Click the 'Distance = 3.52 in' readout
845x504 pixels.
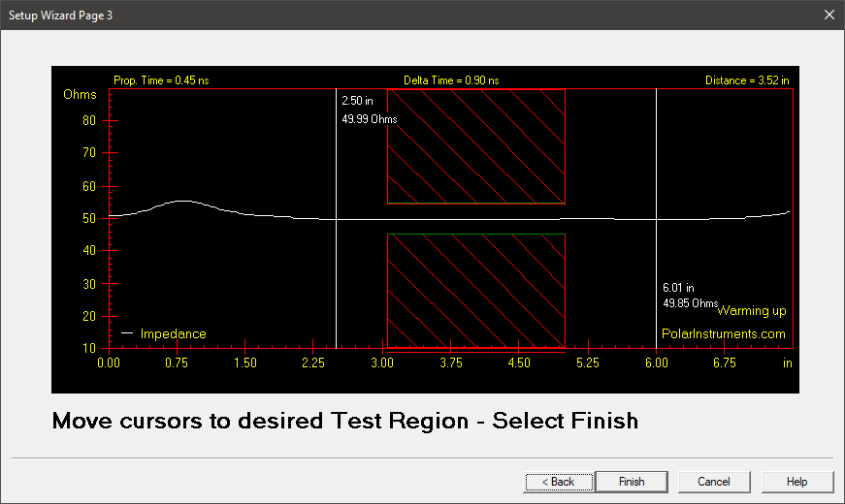[x=747, y=80]
